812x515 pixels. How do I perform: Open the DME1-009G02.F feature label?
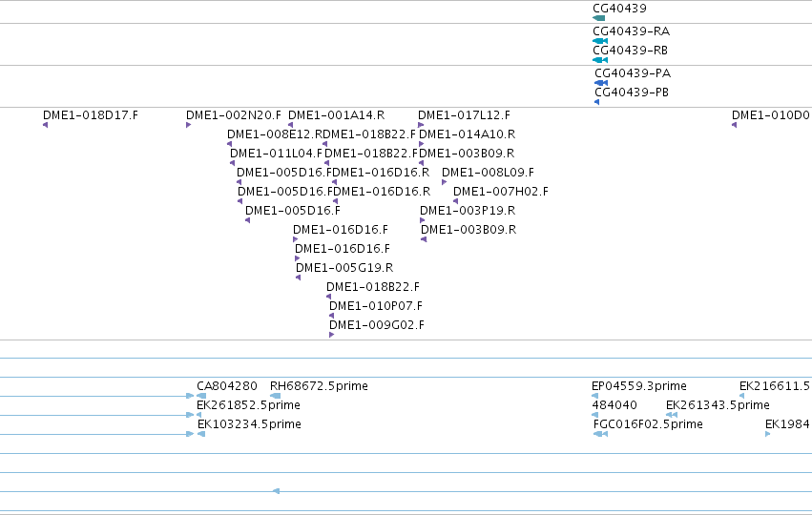point(377,325)
